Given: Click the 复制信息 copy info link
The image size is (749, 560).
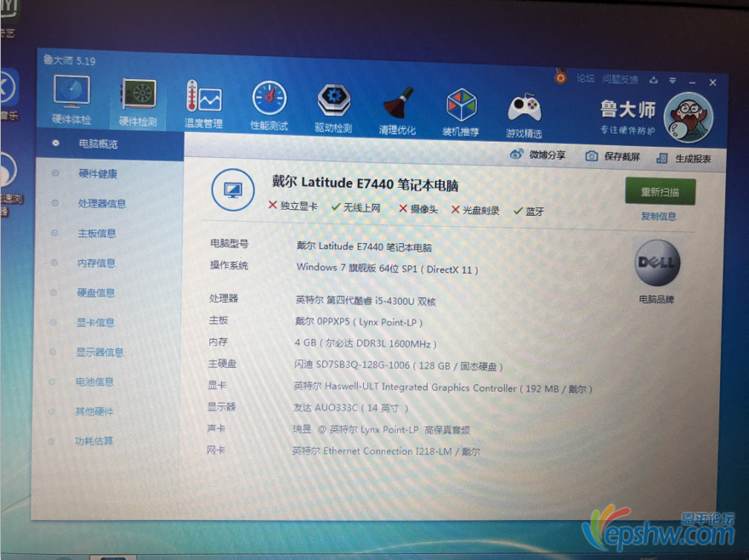Looking at the screenshot, I should (659, 216).
